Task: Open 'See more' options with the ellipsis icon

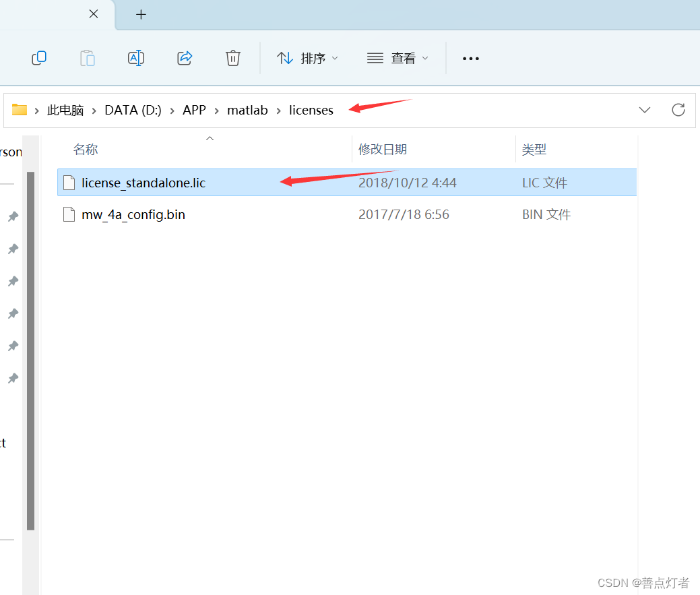Action: [470, 58]
